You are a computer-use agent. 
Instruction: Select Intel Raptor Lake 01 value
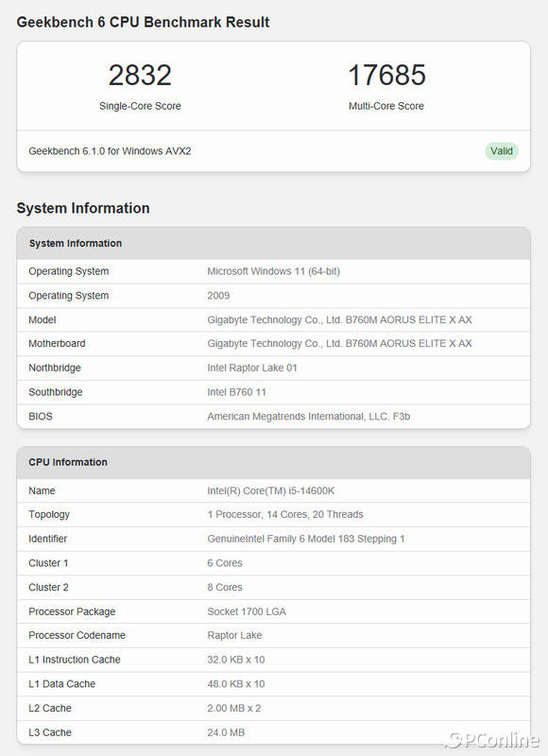point(252,368)
